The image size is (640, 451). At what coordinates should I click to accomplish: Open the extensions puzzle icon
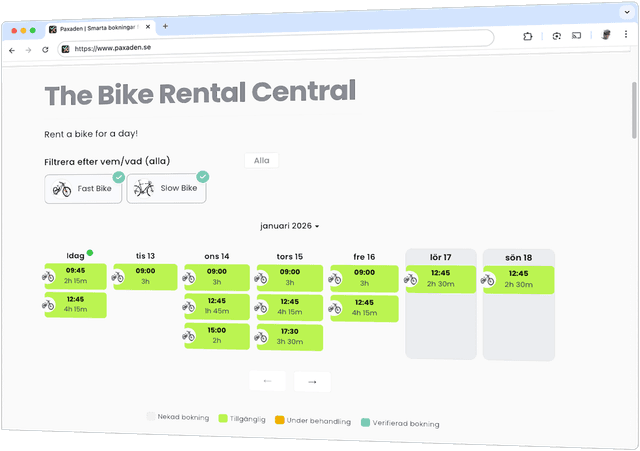pos(527,36)
